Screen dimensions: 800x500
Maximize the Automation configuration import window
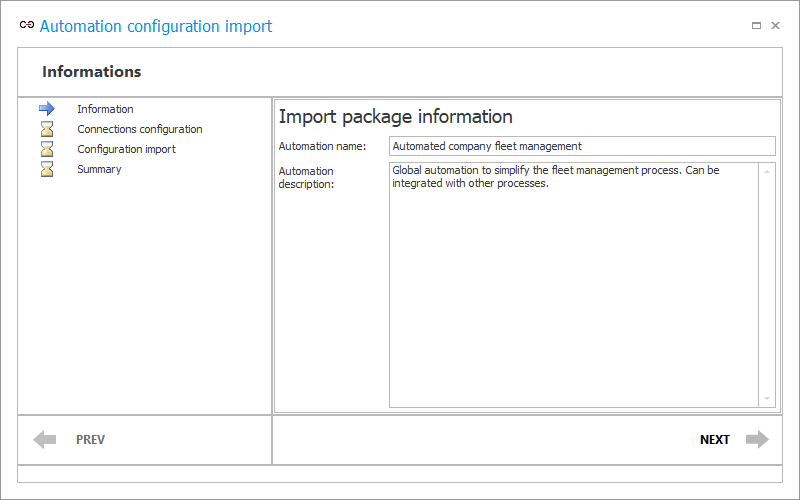point(756,26)
